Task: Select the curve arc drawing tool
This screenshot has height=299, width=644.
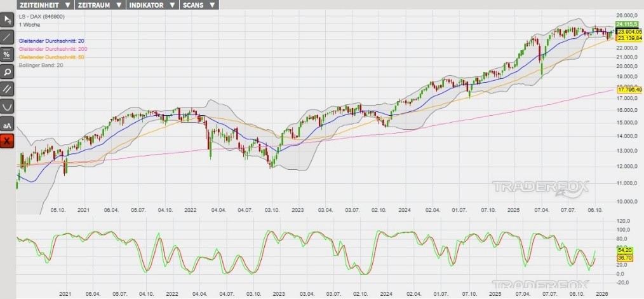Action: (x=7, y=106)
